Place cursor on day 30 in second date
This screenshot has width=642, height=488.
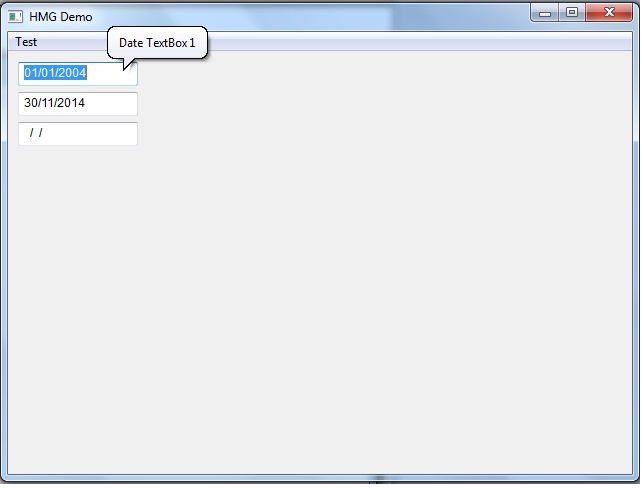point(30,104)
